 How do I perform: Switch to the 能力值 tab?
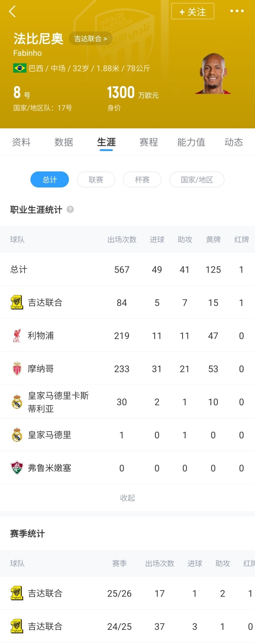coord(191,142)
